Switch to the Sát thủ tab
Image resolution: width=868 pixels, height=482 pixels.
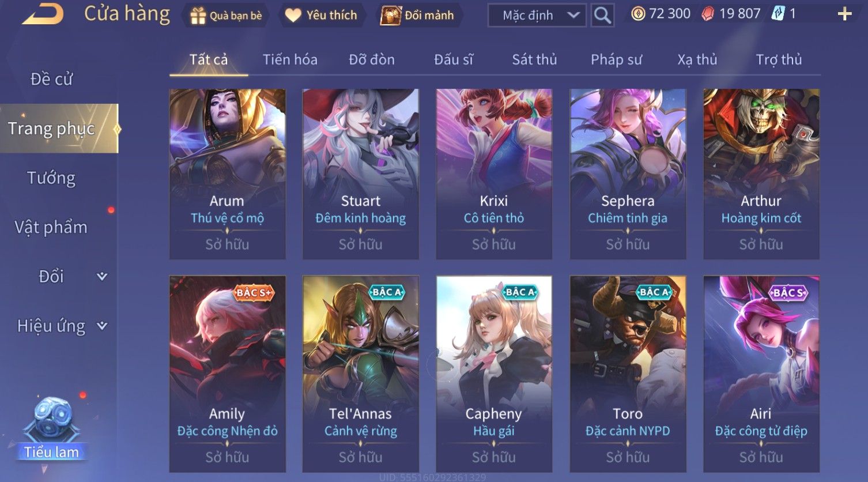[x=534, y=59]
